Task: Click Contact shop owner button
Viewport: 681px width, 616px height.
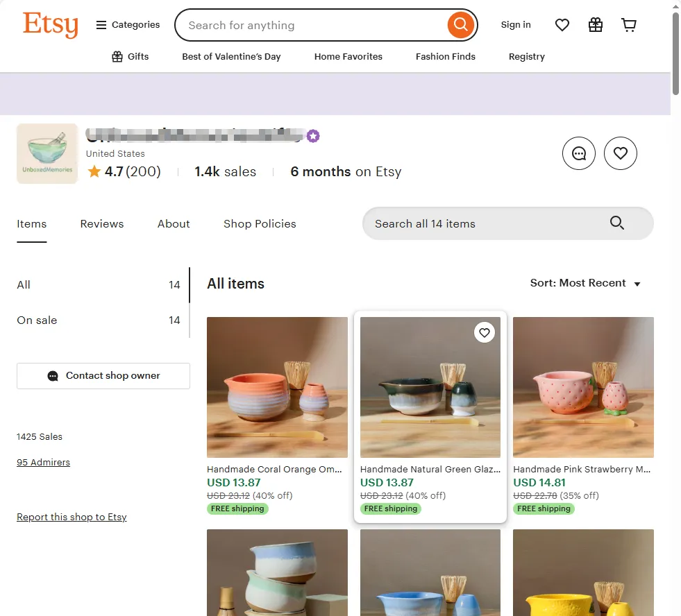Action: pyautogui.click(x=103, y=376)
